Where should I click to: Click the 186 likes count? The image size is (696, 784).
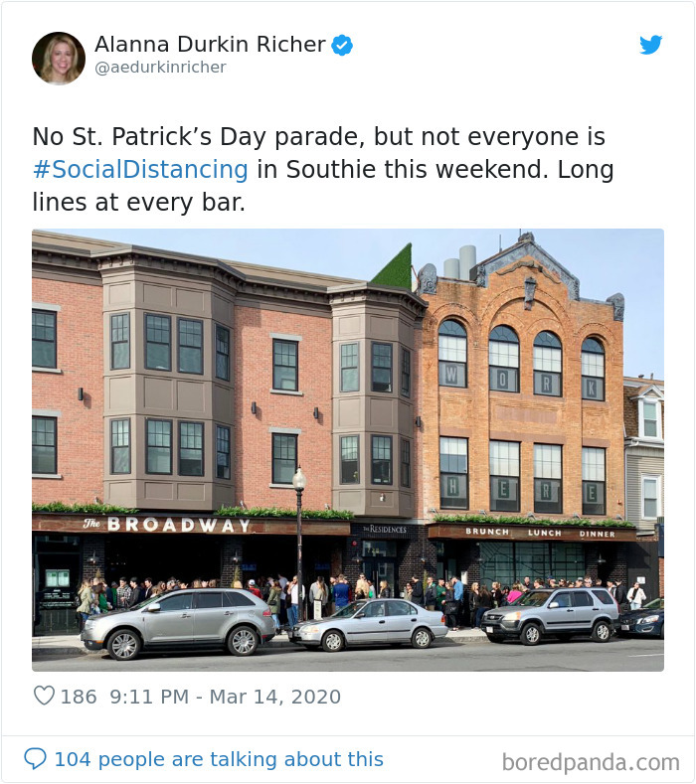click(79, 697)
